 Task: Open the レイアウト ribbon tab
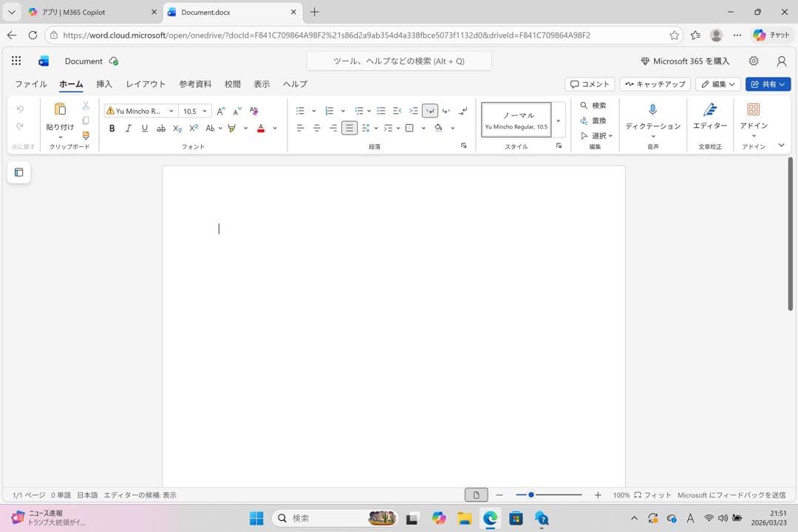coord(146,84)
